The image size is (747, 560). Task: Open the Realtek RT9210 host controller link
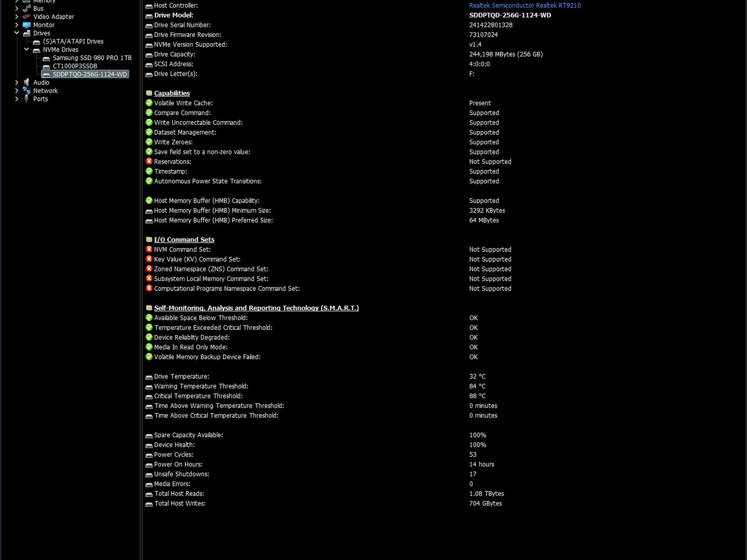(525, 5)
